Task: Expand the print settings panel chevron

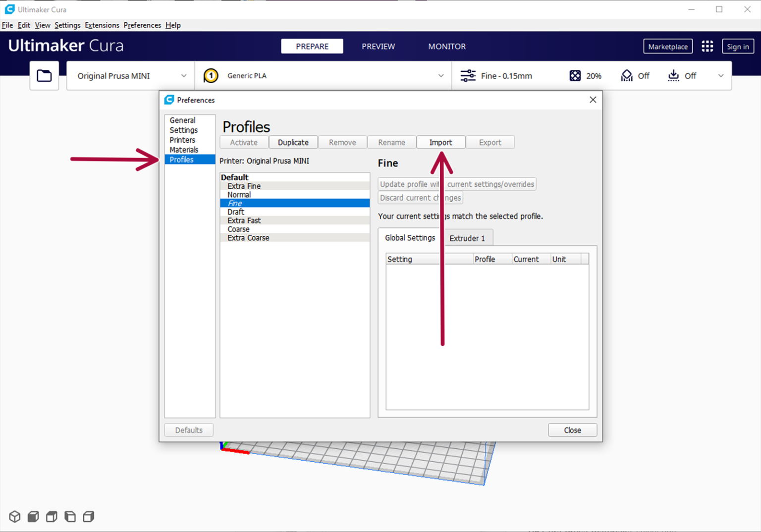Action: (x=721, y=75)
